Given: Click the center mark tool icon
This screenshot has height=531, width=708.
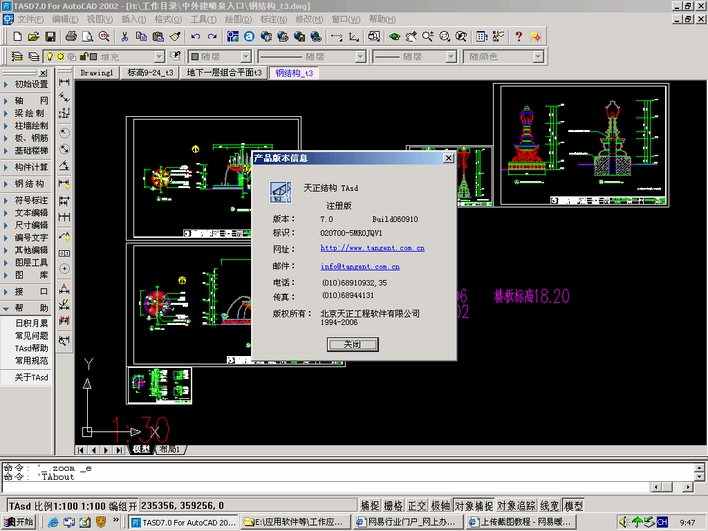Looking at the screenshot, I should 64,269.
